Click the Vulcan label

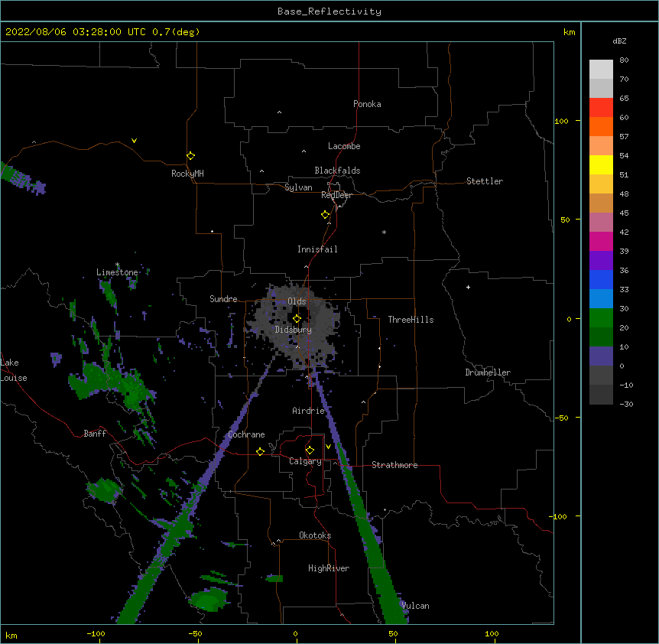pyautogui.click(x=415, y=606)
